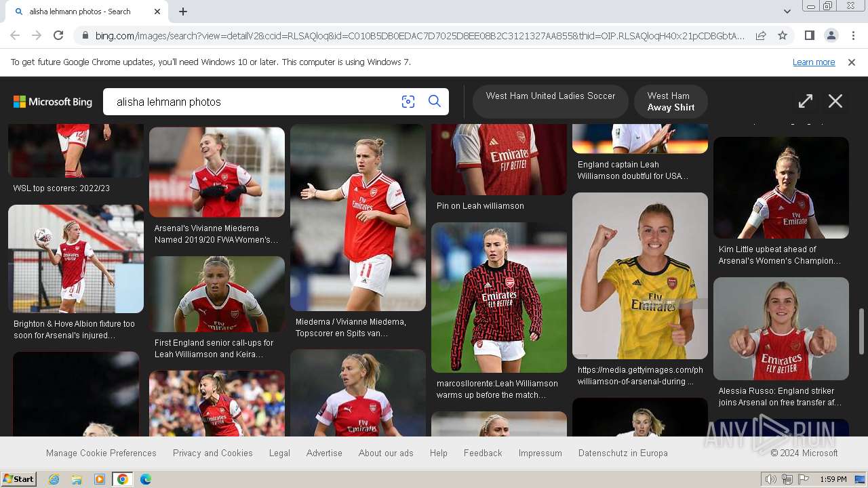
Task: Share this page via the address bar icon
Action: click(x=761, y=35)
